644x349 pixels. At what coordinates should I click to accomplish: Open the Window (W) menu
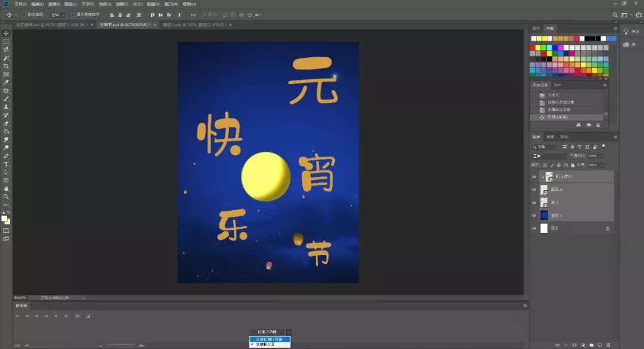(171, 4)
